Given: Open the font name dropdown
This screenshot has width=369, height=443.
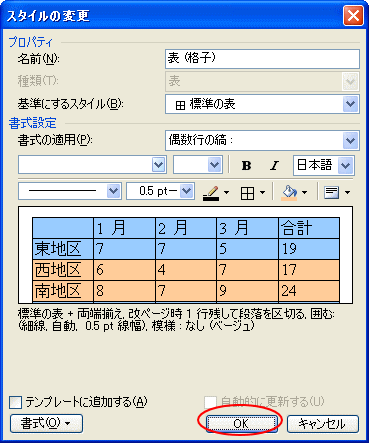Looking at the screenshot, I should (x=158, y=165).
